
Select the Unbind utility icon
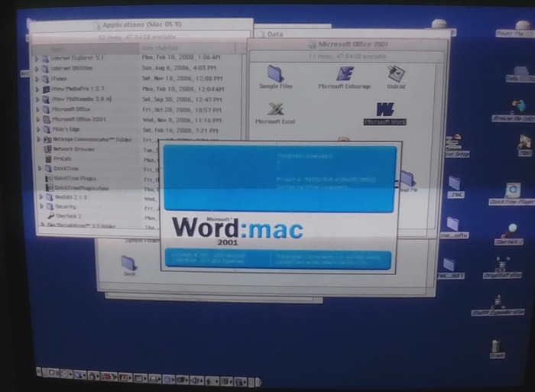[x=396, y=74]
